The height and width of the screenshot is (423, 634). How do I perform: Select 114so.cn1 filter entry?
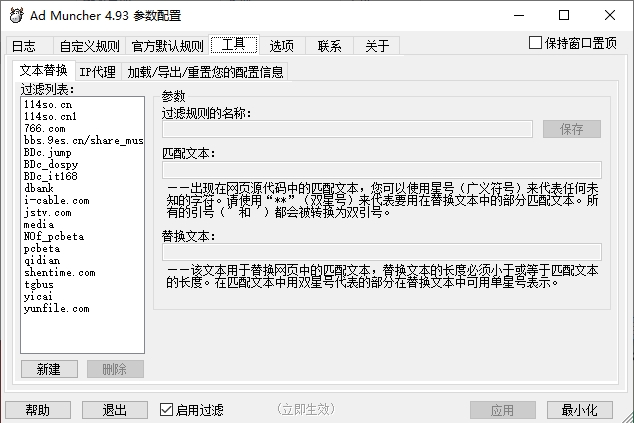pos(82,116)
